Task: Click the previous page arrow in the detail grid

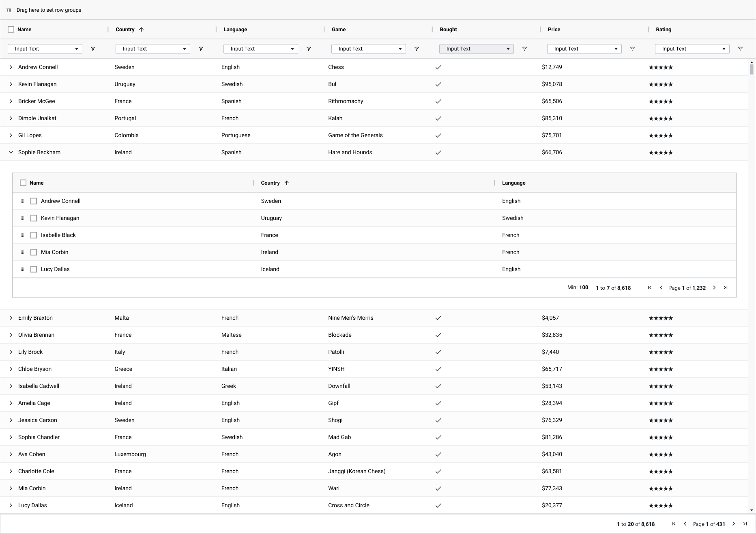Action: pyautogui.click(x=661, y=288)
